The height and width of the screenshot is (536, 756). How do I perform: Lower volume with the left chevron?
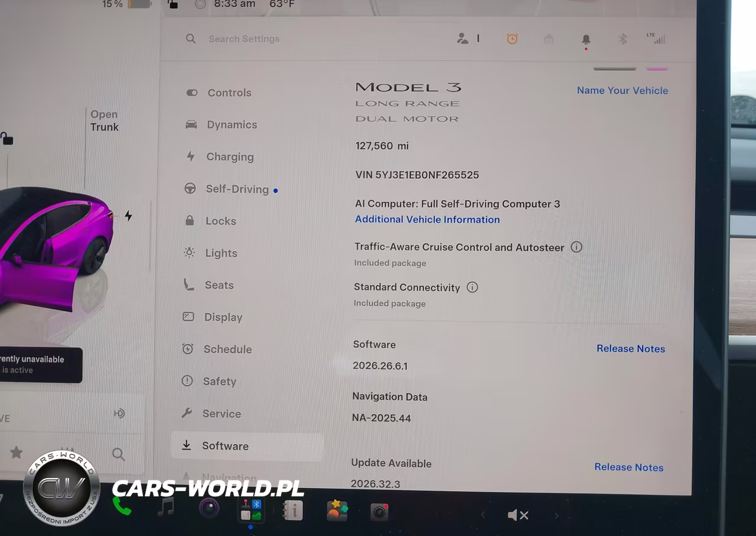(483, 515)
